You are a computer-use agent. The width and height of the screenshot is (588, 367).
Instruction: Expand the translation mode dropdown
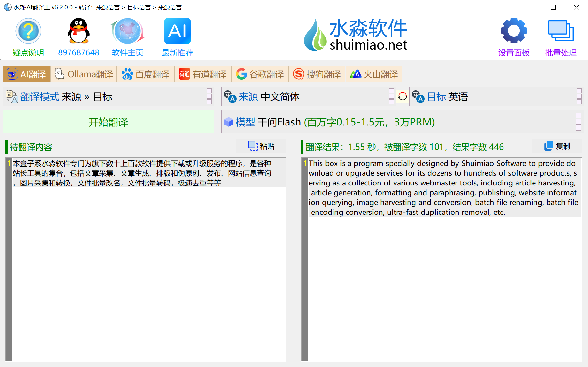click(108, 96)
